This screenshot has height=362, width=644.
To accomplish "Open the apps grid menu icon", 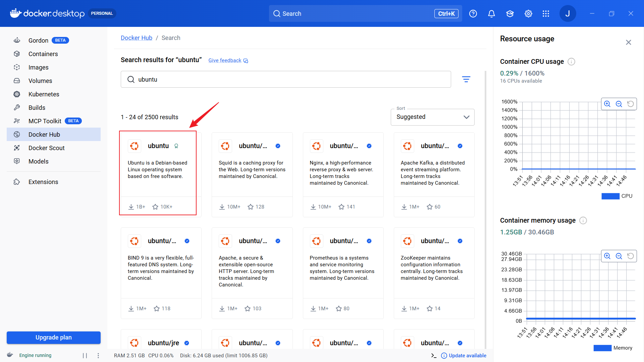I will [546, 13].
